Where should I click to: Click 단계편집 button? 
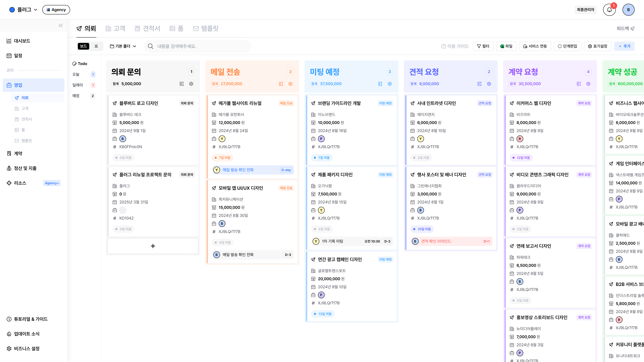(x=567, y=46)
